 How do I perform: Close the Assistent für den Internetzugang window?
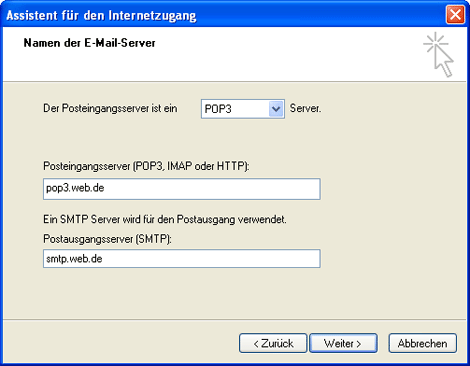[x=455, y=15]
